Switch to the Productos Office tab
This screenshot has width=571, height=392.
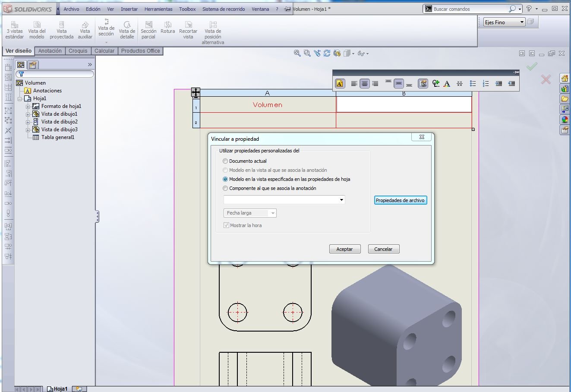(x=141, y=51)
